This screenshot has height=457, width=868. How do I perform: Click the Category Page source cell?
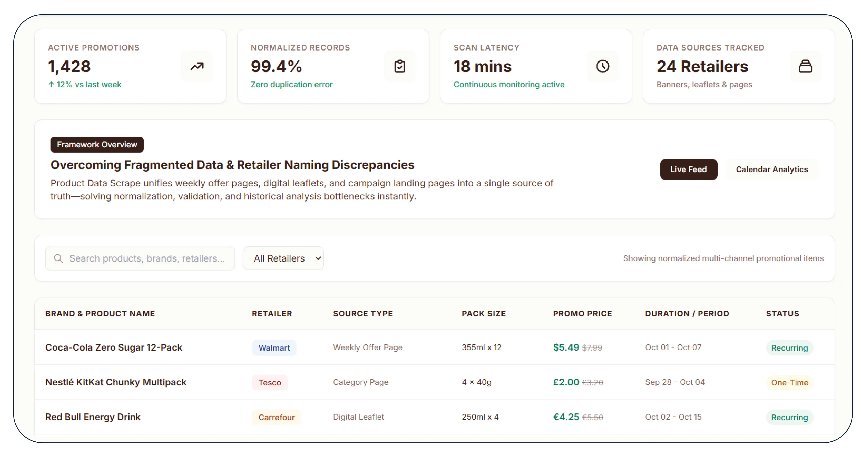(x=361, y=382)
